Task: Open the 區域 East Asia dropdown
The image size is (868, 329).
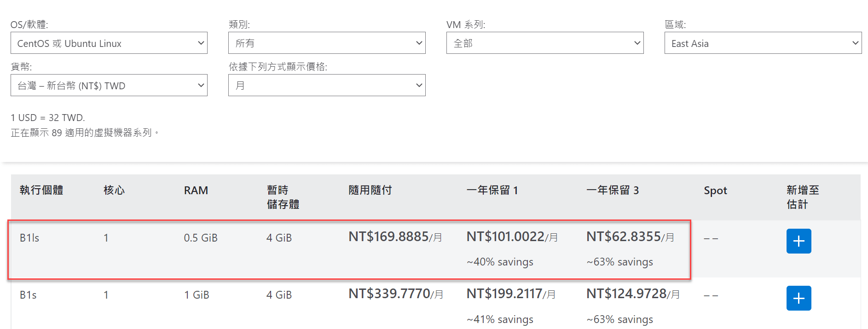Action: [763, 43]
